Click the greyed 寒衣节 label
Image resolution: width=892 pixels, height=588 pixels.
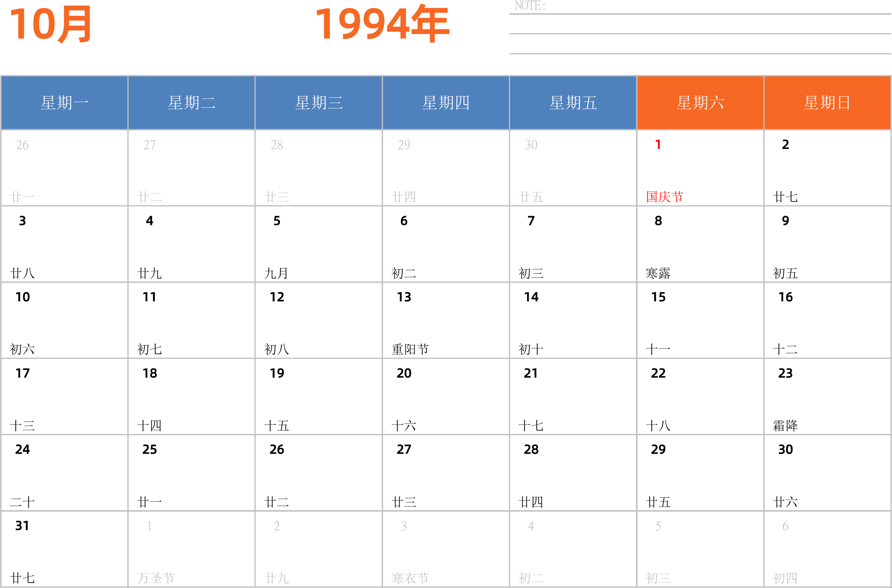coord(410,578)
